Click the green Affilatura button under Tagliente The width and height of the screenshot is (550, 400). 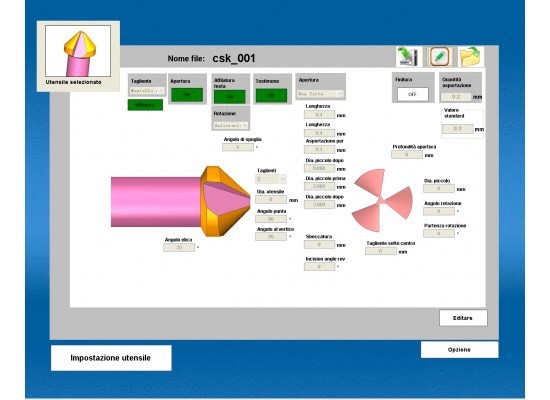(x=145, y=105)
